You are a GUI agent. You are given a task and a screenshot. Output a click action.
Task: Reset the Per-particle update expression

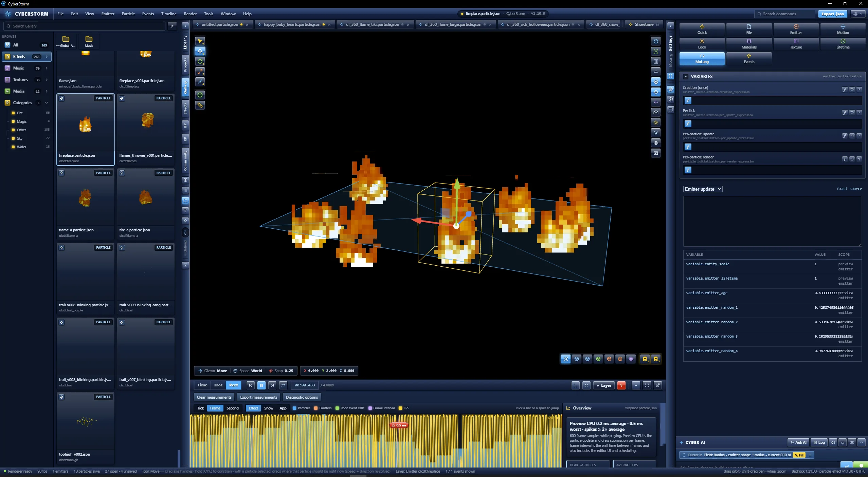pyautogui.click(x=852, y=136)
